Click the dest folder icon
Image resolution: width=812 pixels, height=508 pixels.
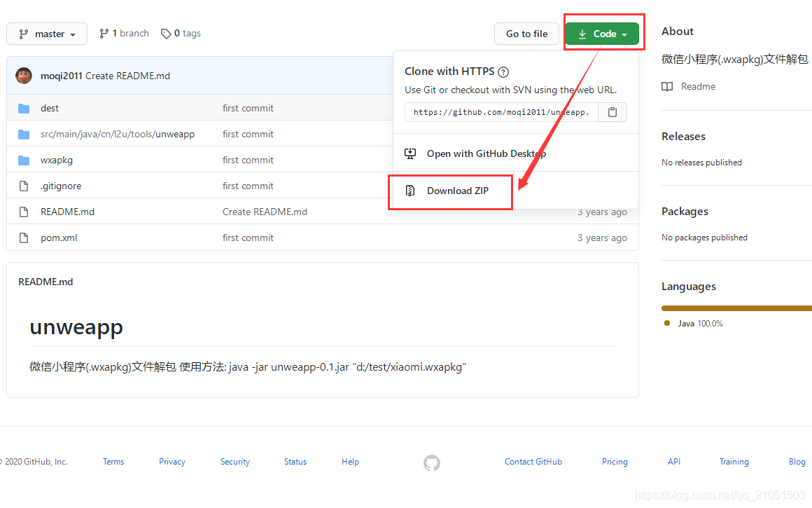pos(24,109)
